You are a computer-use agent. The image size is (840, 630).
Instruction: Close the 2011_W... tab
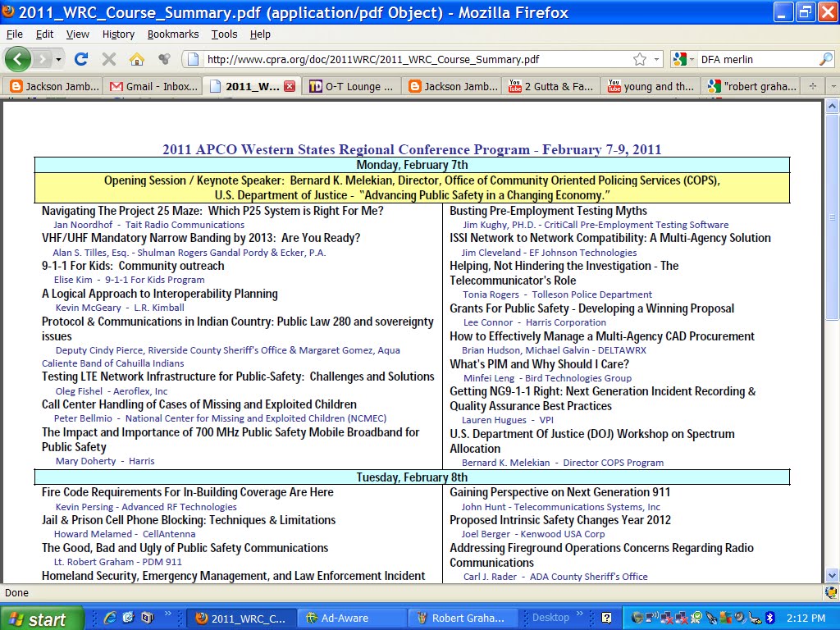(290, 86)
